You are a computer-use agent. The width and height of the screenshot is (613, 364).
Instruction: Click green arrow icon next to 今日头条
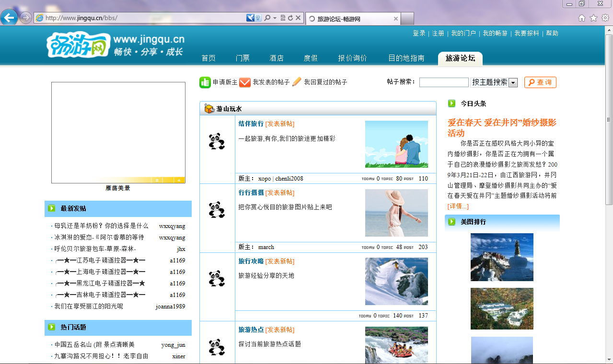click(451, 103)
